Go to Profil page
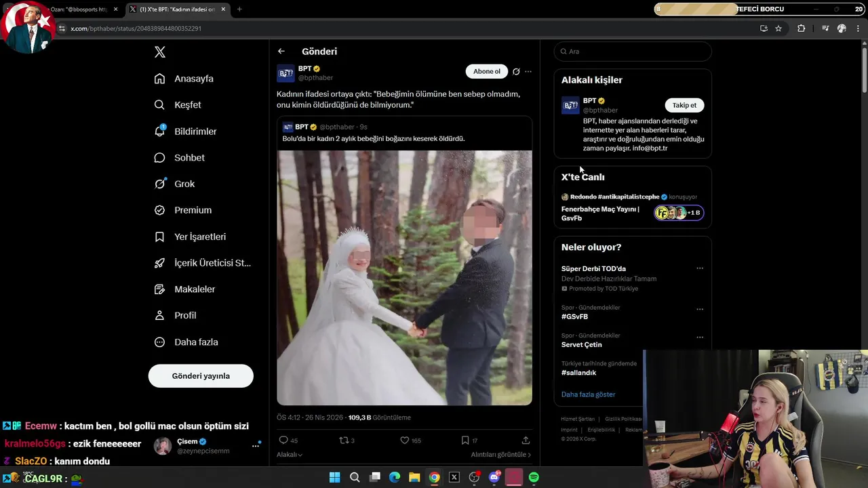 coord(175,315)
